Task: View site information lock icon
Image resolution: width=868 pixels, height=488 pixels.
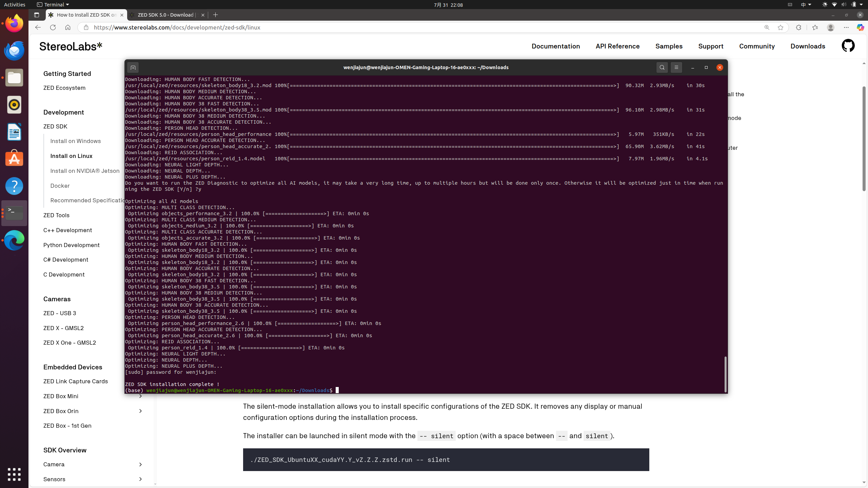Action: point(86,27)
